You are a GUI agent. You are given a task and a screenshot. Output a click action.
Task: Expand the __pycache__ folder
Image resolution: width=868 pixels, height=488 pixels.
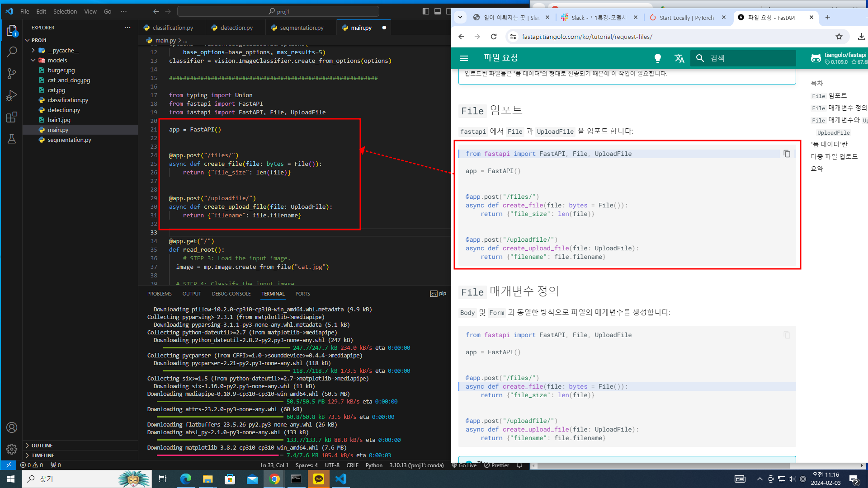click(x=63, y=50)
